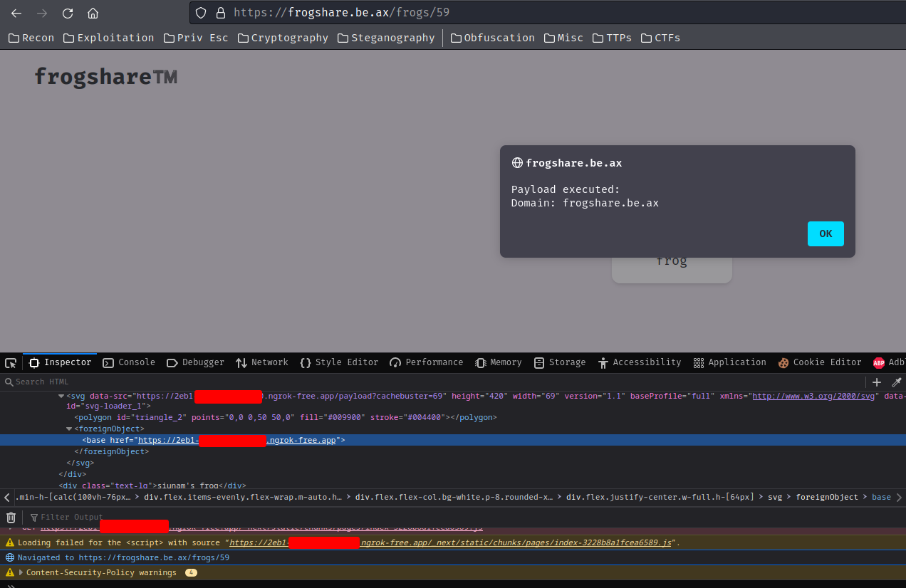Screen dimensions: 906x588
Task: Open the Priv Esc bookmarks folder
Action: 196,38
